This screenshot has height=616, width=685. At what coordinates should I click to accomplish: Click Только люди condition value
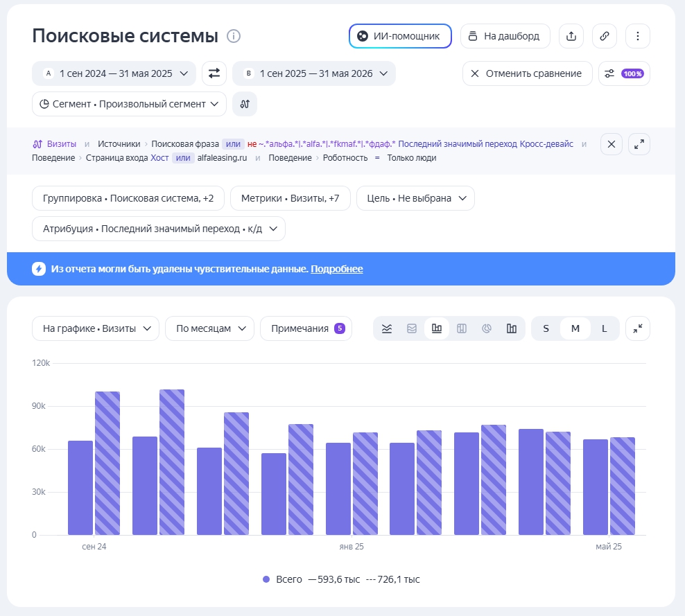412,157
